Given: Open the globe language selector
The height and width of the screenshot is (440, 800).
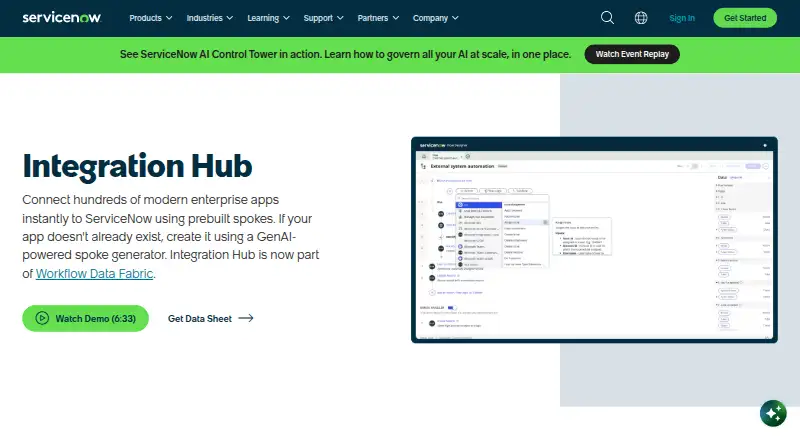Looking at the screenshot, I should coord(641,18).
